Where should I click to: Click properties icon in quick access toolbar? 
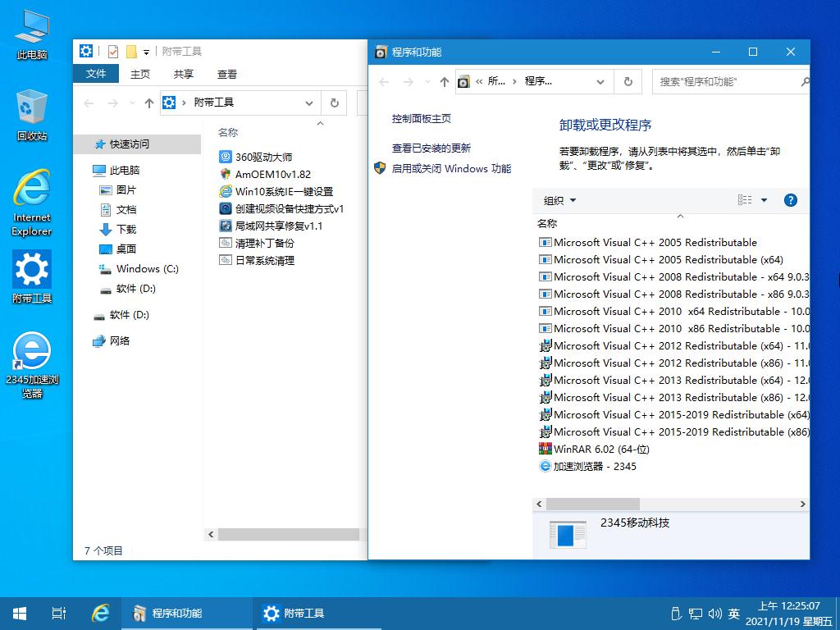point(113,52)
